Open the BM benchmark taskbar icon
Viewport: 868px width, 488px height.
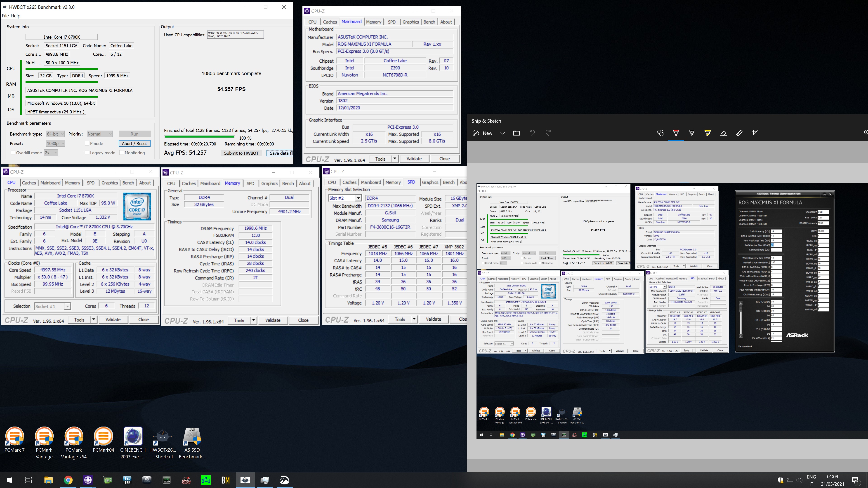coord(225,480)
